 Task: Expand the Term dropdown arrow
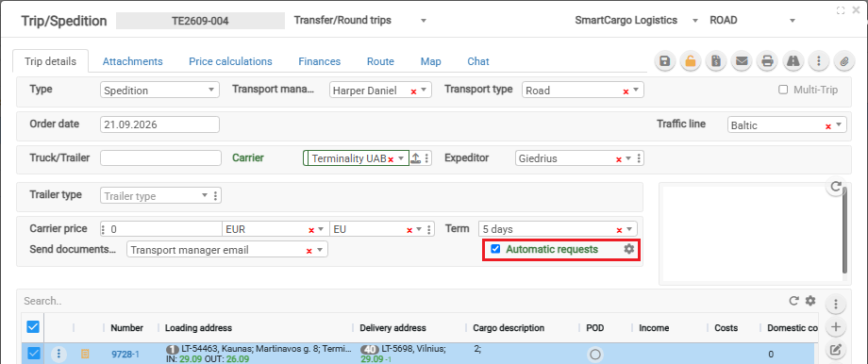click(x=629, y=229)
